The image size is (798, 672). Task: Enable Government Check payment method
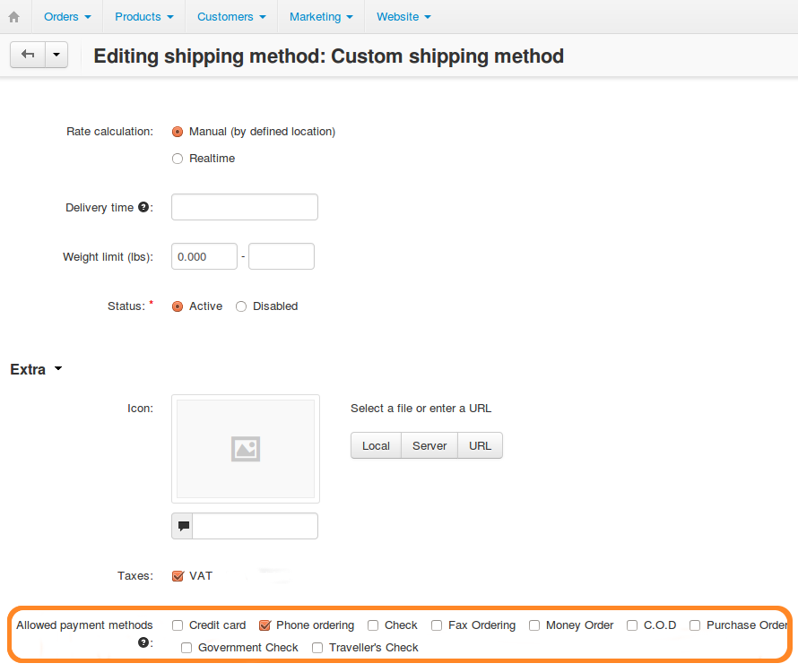click(186, 648)
